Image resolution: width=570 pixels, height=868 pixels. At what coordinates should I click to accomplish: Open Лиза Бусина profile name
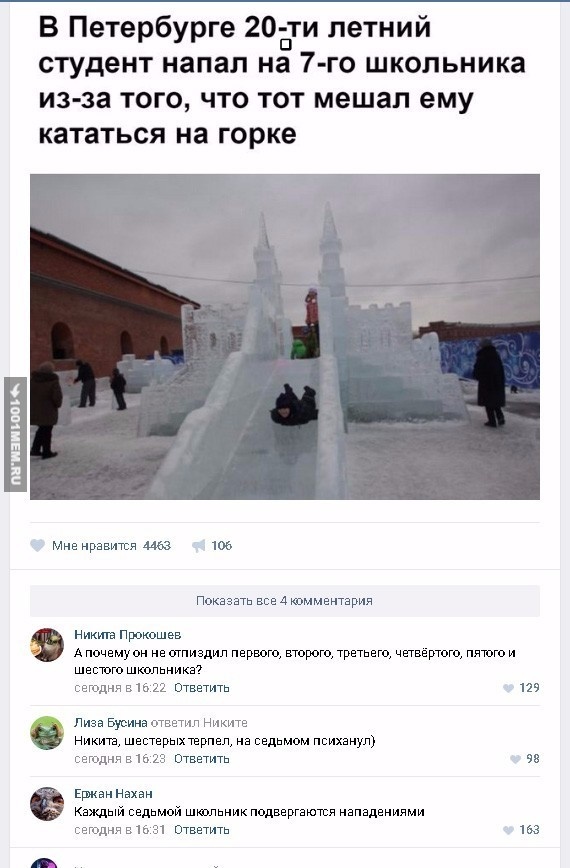111,722
